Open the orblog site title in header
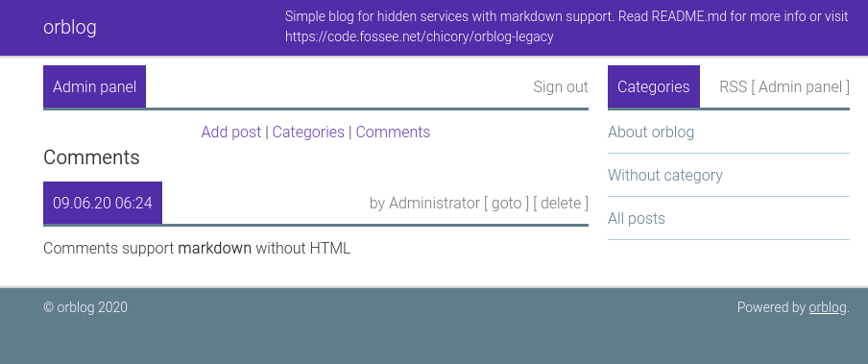The image size is (868, 364). click(70, 27)
